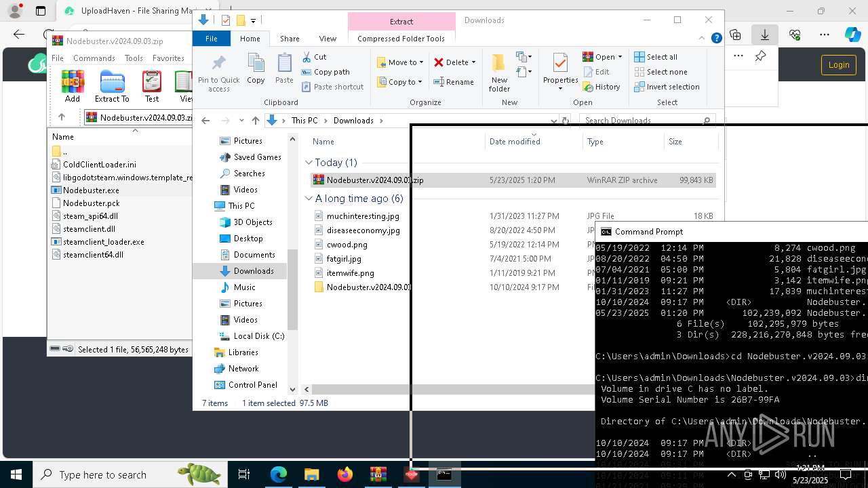
Task: Click History in the Open group
Action: [x=601, y=87]
